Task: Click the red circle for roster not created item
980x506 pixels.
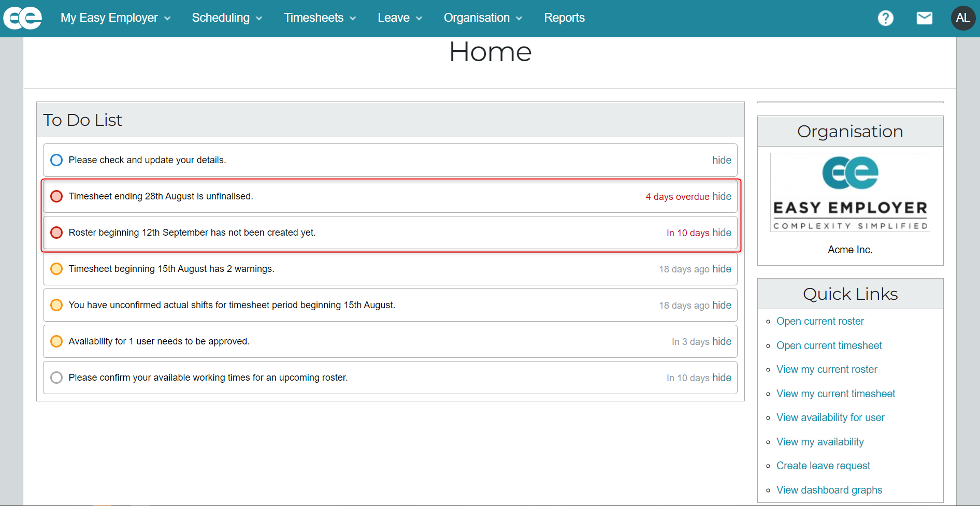Action: [x=56, y=233]
